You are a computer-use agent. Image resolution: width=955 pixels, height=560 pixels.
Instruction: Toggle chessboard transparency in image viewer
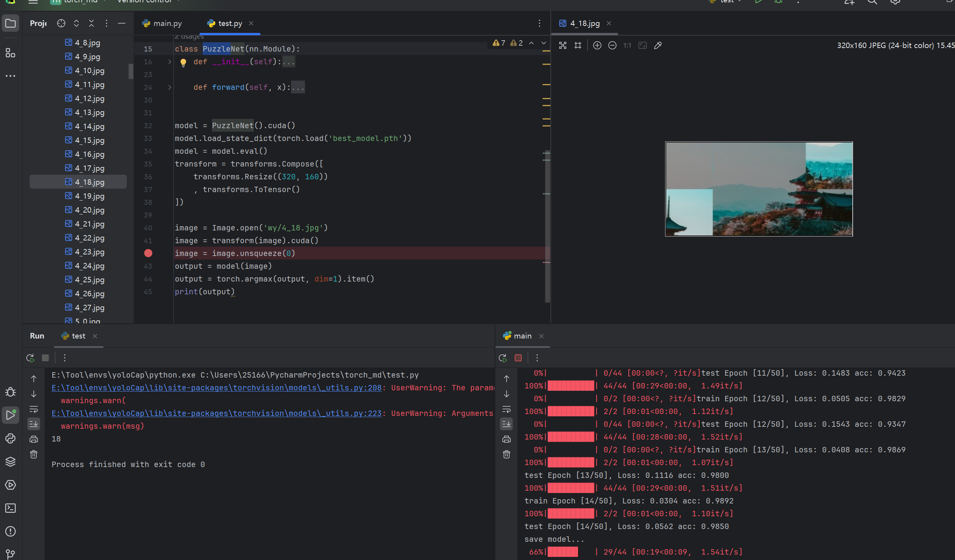click(x=563, y=45)
